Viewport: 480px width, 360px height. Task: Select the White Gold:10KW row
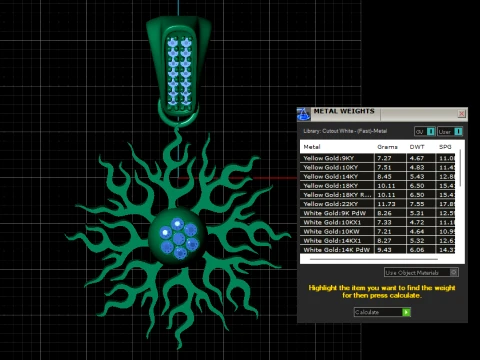377,231
